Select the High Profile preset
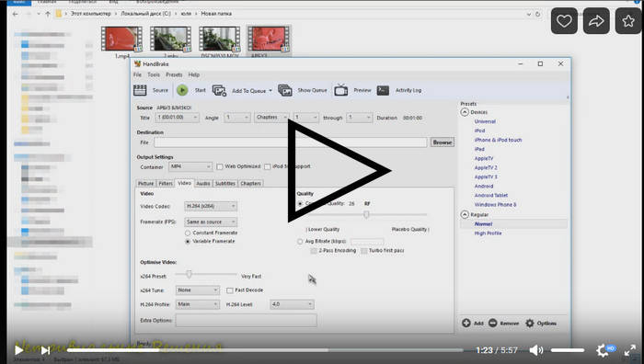644x364 pixels. [x=488, y=233]
